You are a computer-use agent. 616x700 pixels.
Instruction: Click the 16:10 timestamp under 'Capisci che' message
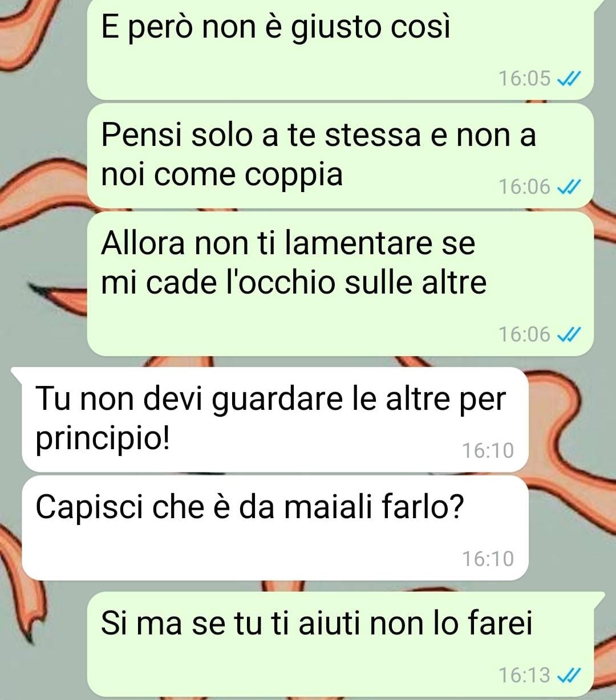click(488, 559)
